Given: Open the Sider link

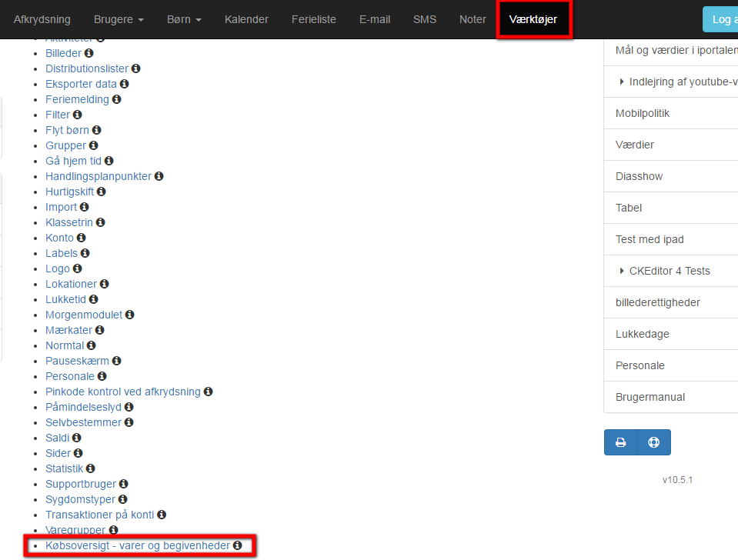Looking at the screenshot, I should [x=58, y=453].
